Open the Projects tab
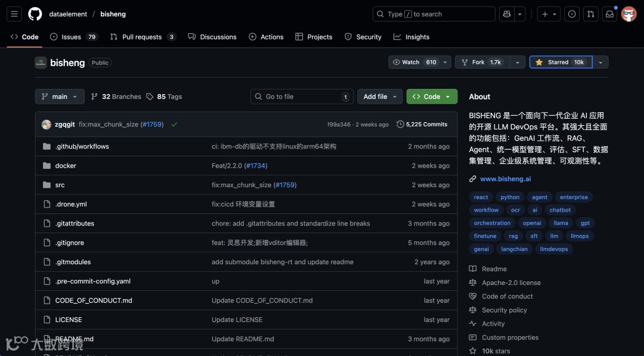This screenshot has height=356, width=644. tap(314, 37)
